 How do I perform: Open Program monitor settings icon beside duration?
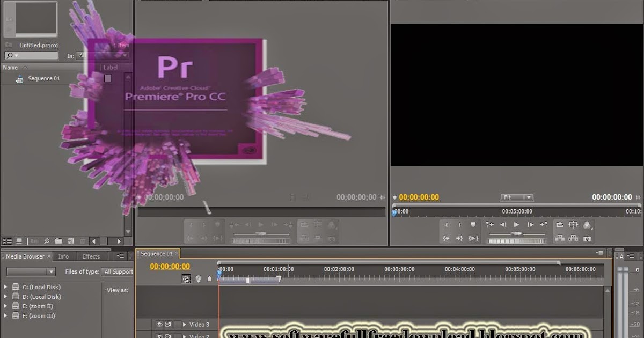638,197
